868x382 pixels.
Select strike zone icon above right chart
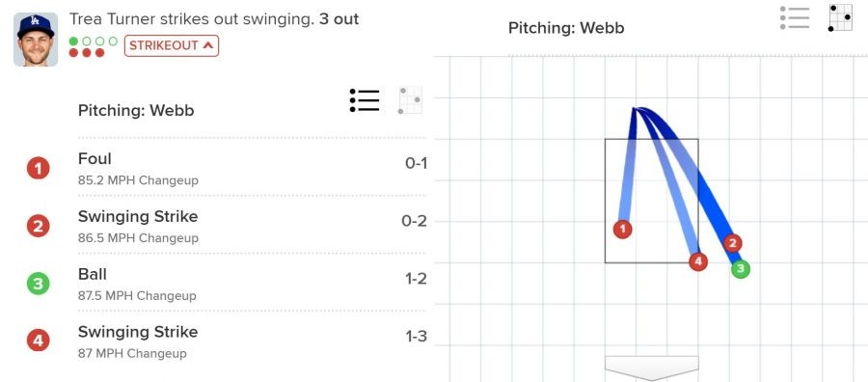[840, 17]
